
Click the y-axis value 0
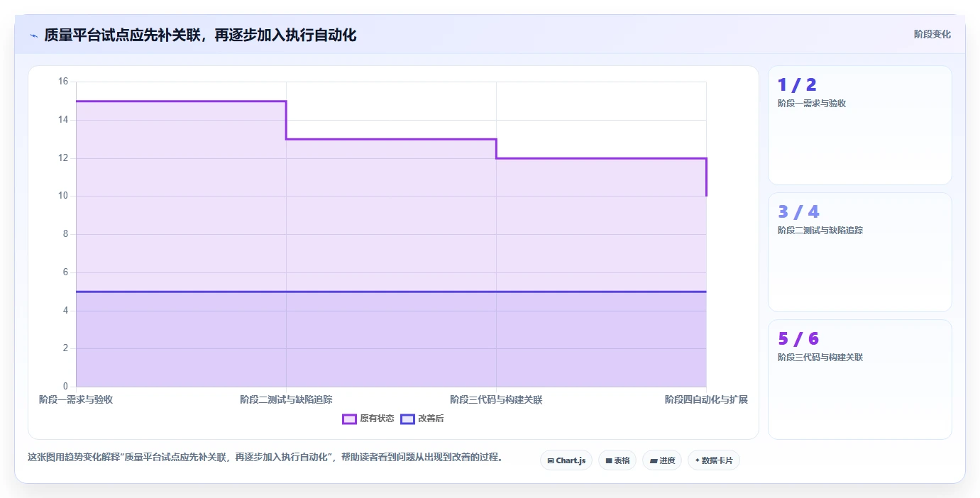point(65,387)
